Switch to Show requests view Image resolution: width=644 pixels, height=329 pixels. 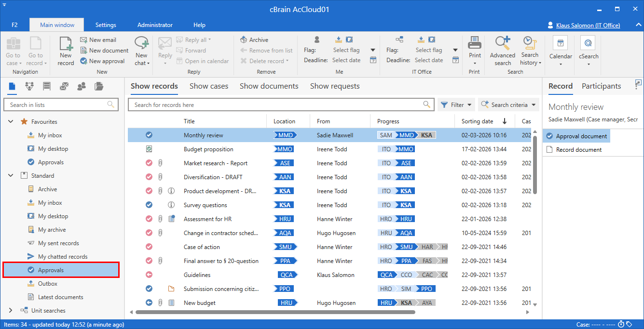[x=335, y=86]
